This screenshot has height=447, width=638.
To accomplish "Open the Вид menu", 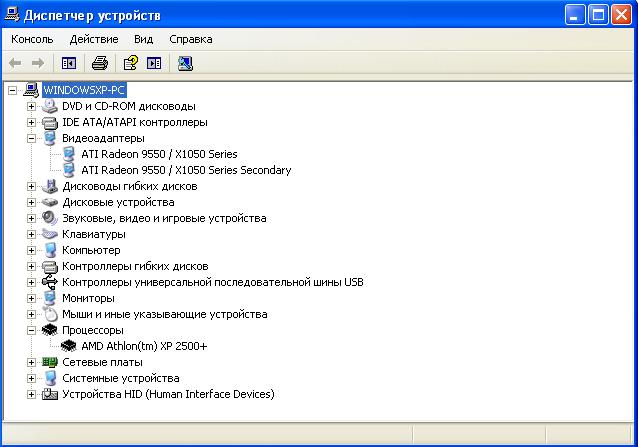I will point(144,39).
